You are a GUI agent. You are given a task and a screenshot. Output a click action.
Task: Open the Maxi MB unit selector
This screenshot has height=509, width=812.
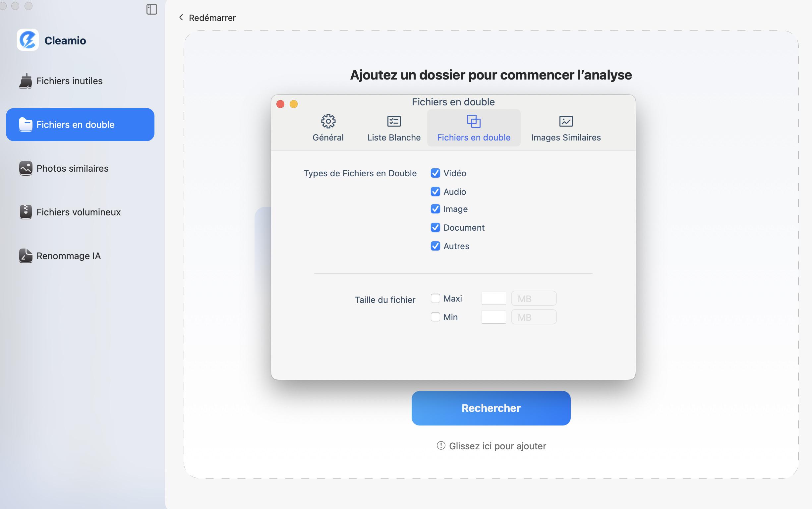point(534,298)
